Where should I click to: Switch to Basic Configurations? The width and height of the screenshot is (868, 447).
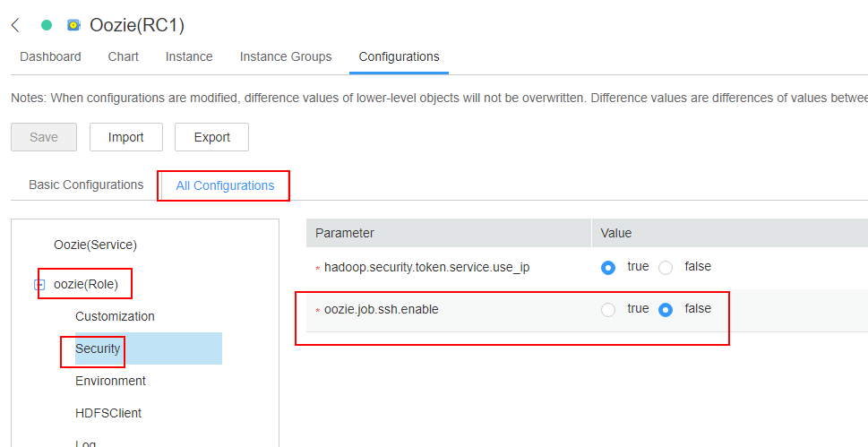86,185
